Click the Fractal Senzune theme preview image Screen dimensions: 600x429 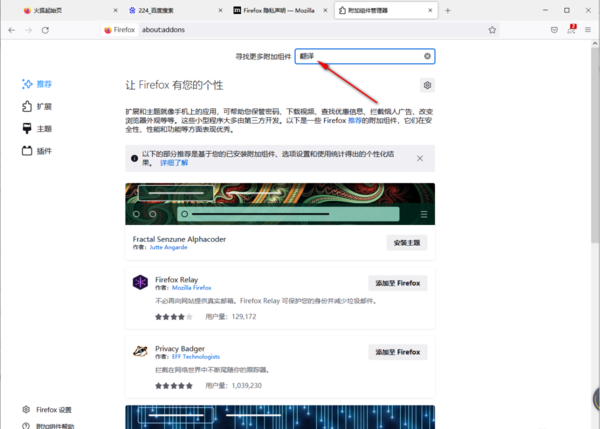280,204
